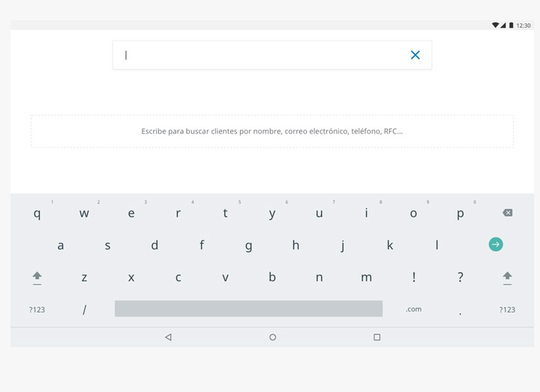Tap the Android home circle button
The width and height of the screenshot is (540, 392).
coord(272,337)
